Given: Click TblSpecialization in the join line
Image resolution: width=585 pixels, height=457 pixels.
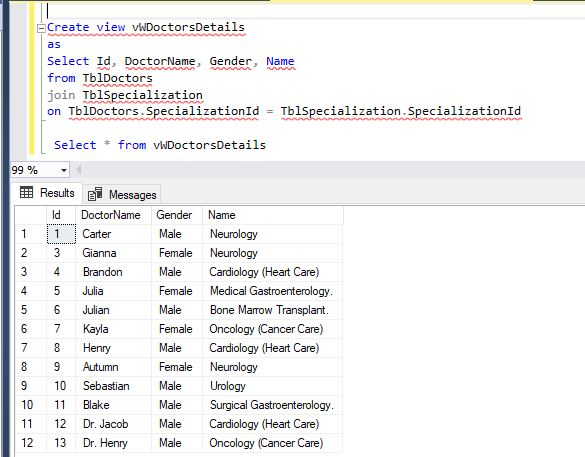Looking at the screenshot, I should [143, 95].
